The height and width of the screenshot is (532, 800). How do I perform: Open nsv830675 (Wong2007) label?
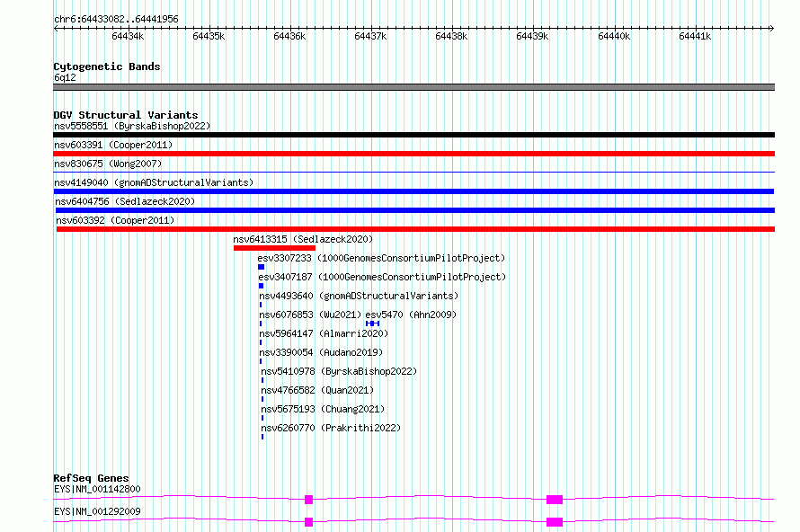point(108,164)
